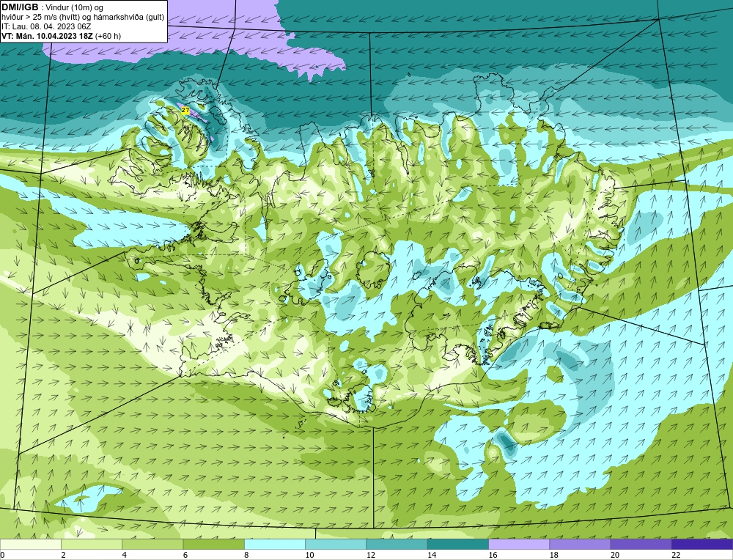Click the legend scale label 8
733x560 pixels.
coord(246,555)
